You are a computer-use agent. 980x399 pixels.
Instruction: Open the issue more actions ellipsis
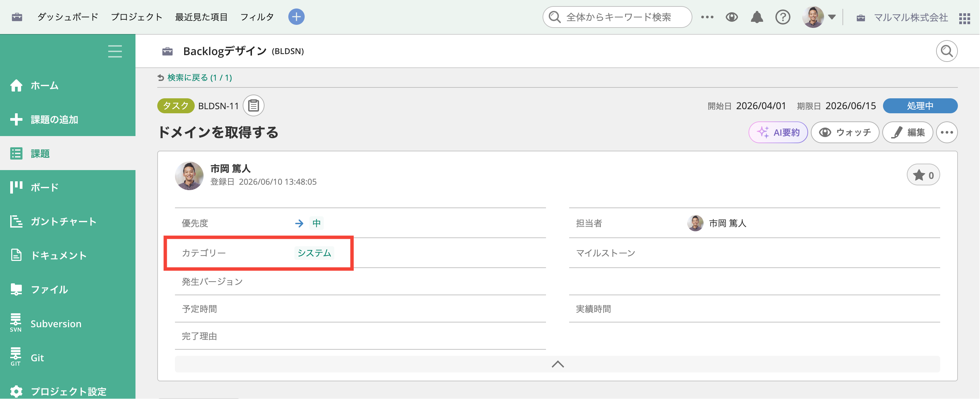[947, 132]
